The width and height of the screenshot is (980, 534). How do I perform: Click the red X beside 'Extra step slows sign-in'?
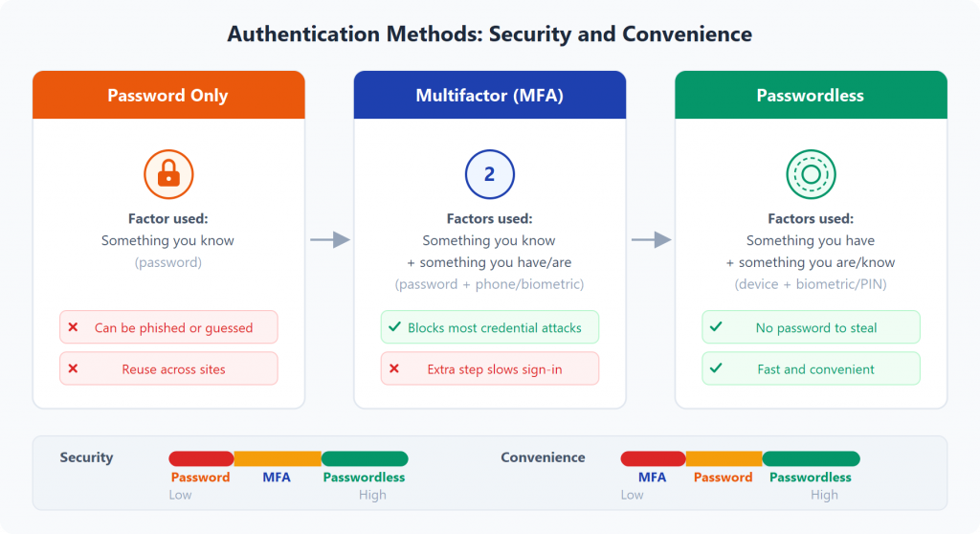393,368
